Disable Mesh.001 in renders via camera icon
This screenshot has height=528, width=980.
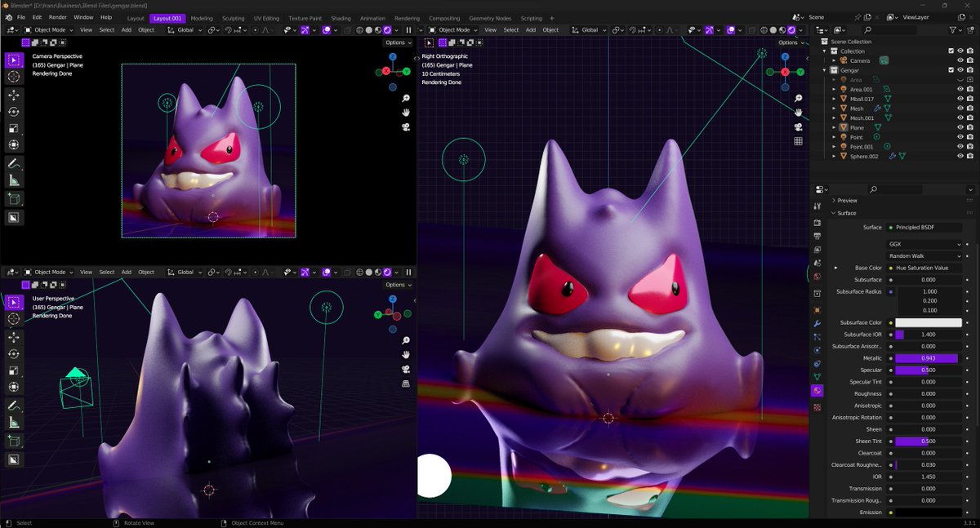(x=970, y=118)
